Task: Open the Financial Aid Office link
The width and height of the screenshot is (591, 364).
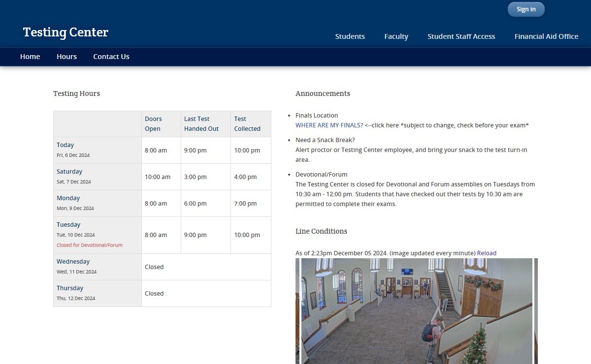Action: pos(546,36)
